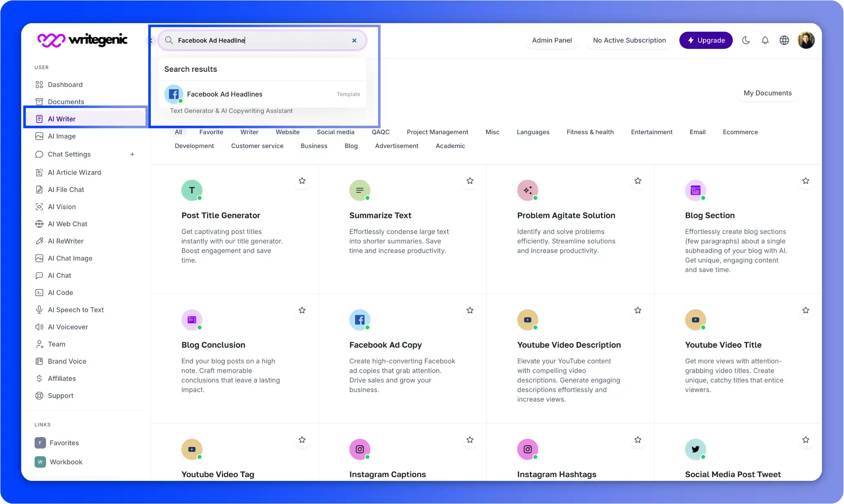Viewport: 844px width, 504px height.
Task: Click the AI ReWriter pen icon
Action: tap(39, 241)
